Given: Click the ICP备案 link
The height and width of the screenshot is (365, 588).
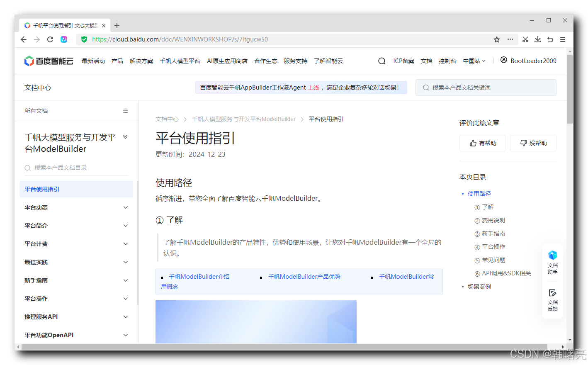Looking at the screenshot, I should pos(403,61).
